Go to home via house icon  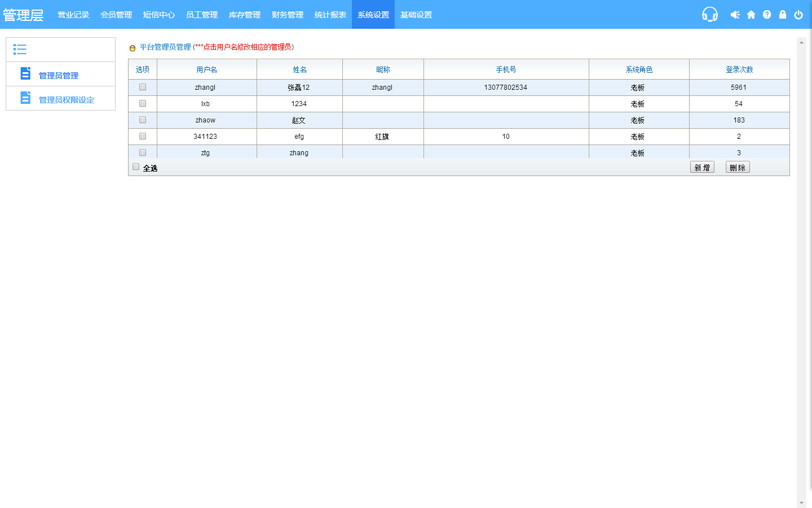(x=751, y=15)
